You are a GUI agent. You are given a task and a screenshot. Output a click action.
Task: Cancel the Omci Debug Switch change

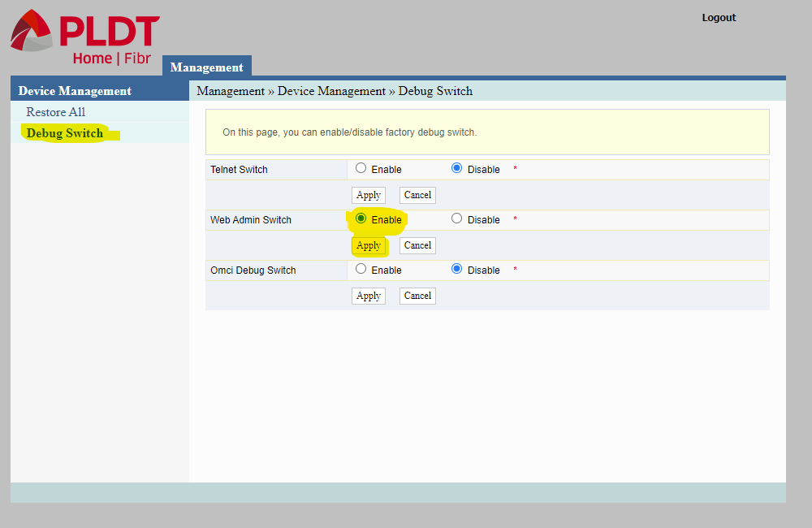pyautogui.click(x=417, y=295)
